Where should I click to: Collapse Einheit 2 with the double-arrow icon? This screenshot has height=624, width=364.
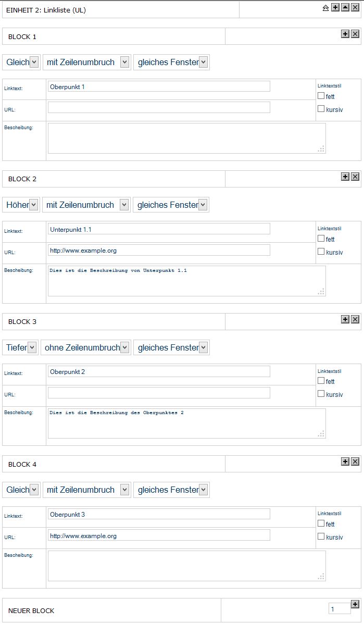click(x=325, y=8)
